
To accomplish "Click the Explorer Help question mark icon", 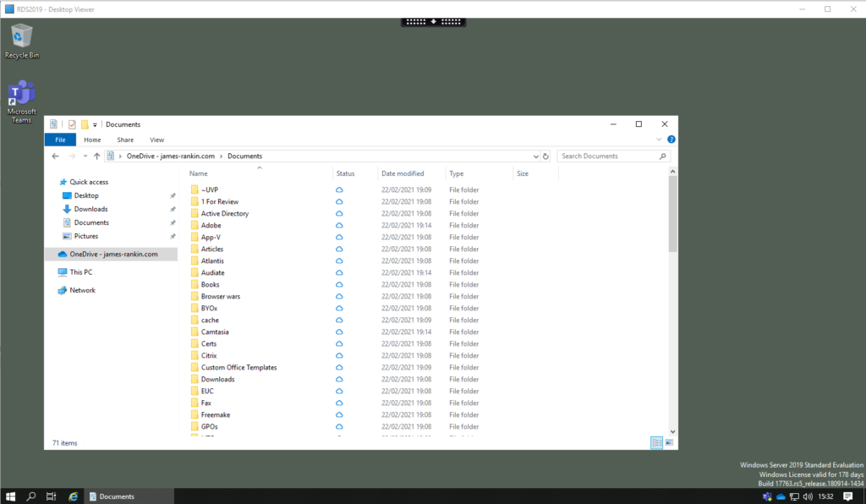I will coord(671,140).
